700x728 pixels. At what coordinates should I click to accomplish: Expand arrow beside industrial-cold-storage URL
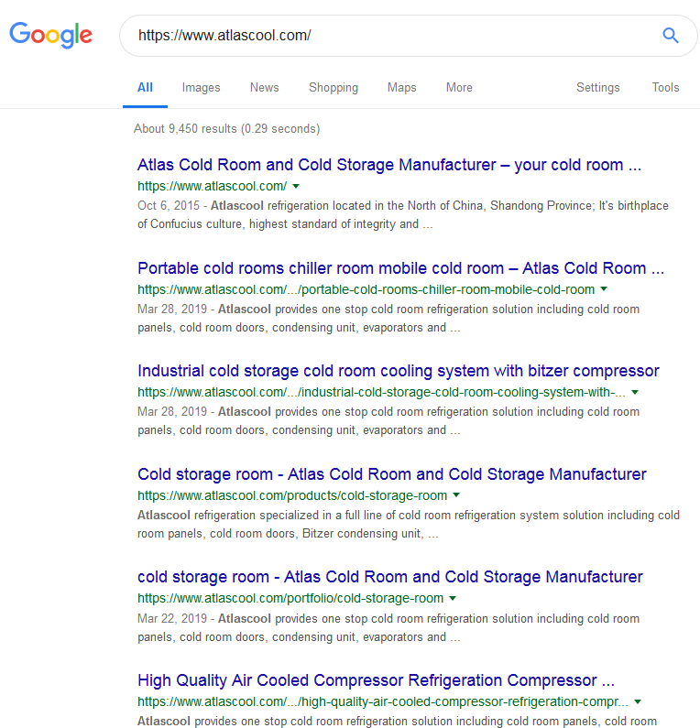[x=635, y=392]
